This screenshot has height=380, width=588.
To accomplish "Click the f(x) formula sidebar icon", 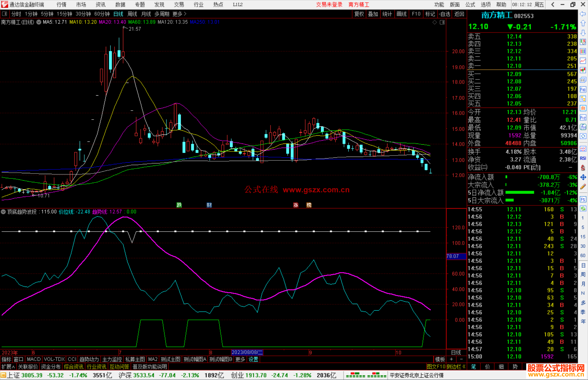I will click(583, 127).
